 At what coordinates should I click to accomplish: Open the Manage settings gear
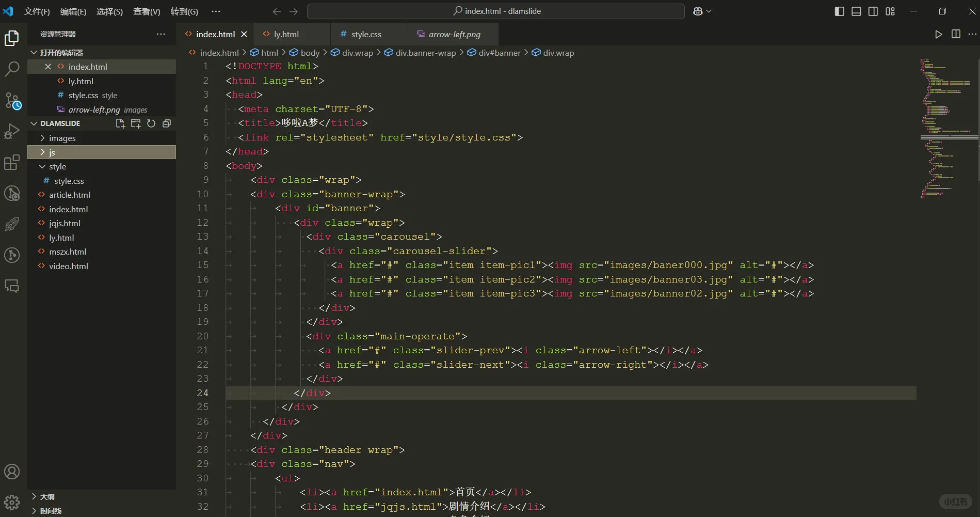(x=12, y=502)
